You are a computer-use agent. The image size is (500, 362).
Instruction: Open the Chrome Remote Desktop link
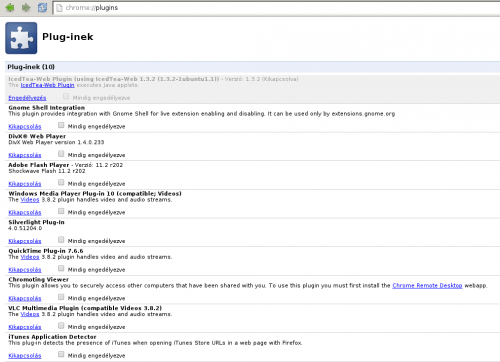click(x=427, y=286)
